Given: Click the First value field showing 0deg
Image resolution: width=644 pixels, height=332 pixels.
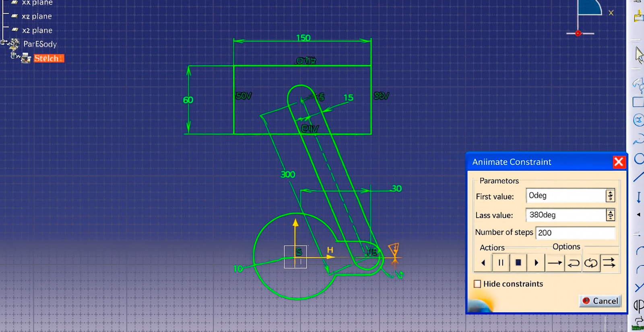Looking at the screenshot, I should 565,196.
